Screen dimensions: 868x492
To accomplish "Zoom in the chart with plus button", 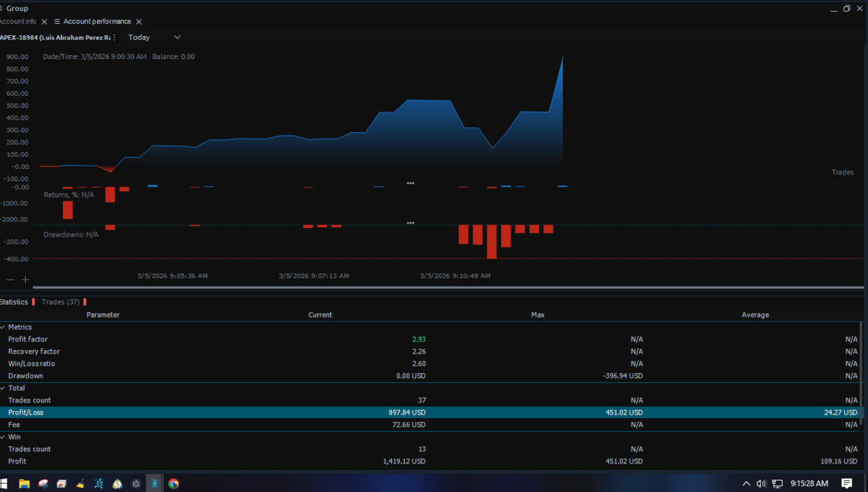I will (25, 280).
